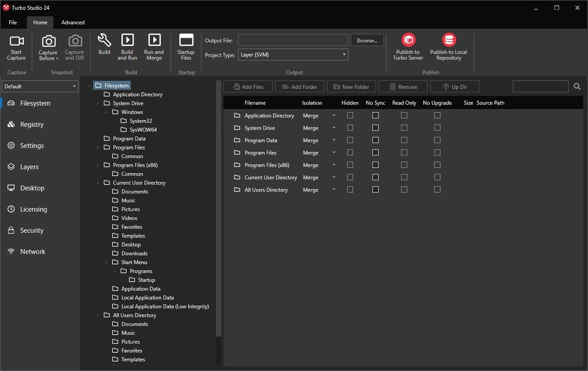Select Local Application Data (Low Integrity) in tree

coord(165,306)
